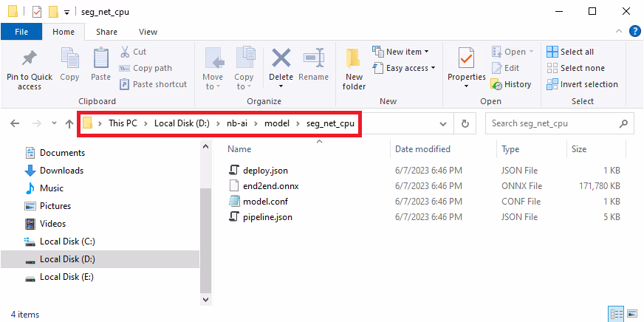
Task: Click nb-ai in the address path
Action: (x=237, y=123)
